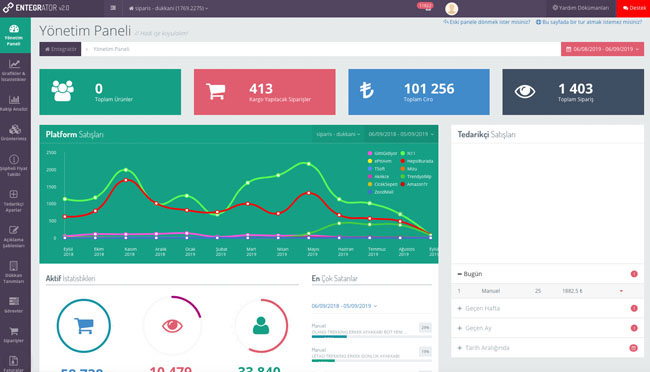Open the red notification badge in header

[425, 6]
